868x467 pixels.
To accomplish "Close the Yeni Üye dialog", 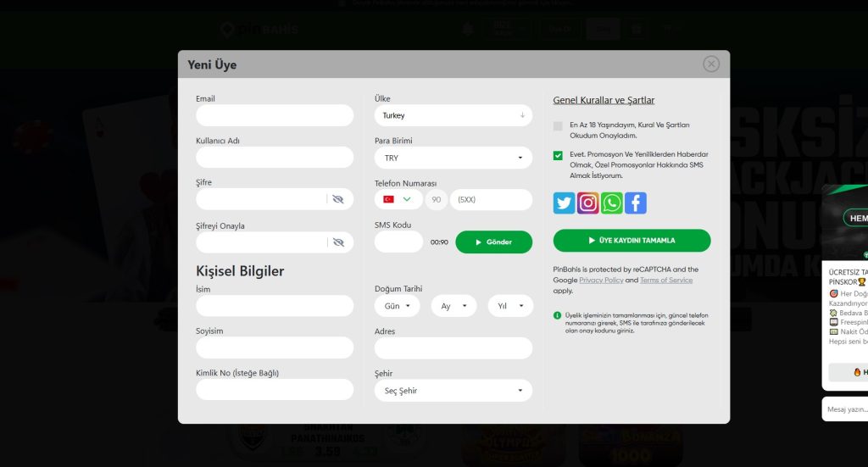I will 711,64.
